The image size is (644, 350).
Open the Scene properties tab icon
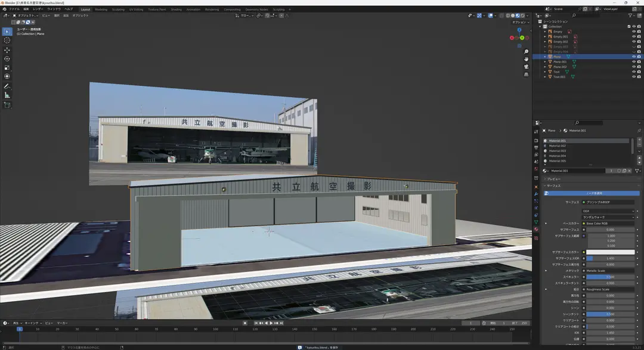536,162
